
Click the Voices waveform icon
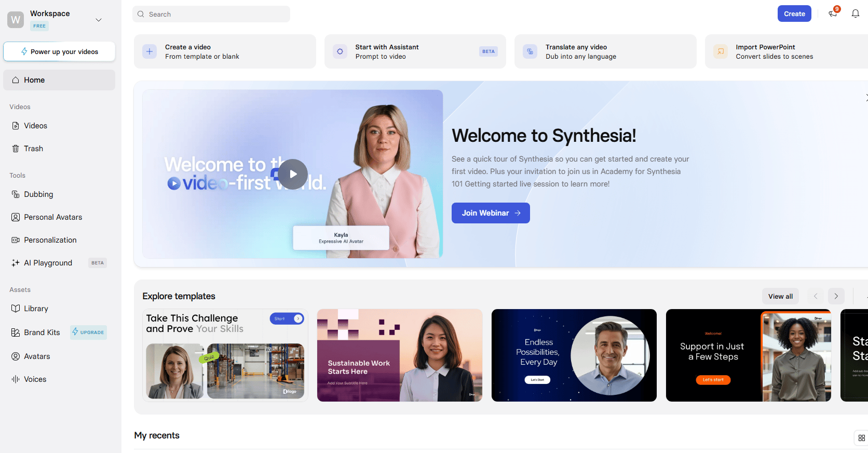16,379
